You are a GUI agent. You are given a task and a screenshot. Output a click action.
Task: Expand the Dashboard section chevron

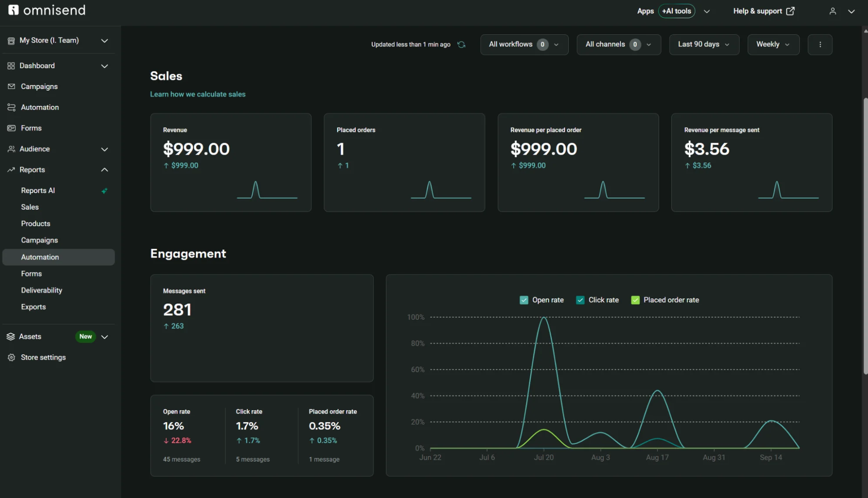point(104,66)
